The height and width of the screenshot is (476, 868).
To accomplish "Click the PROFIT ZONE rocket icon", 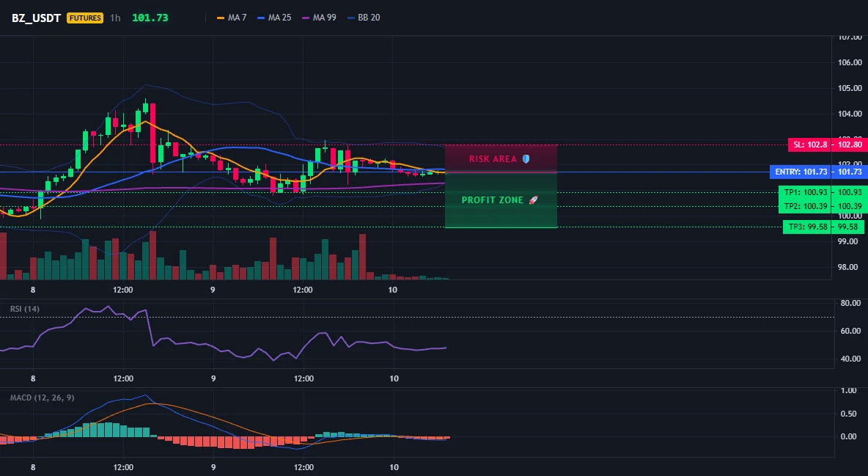I will pos(533,200).
